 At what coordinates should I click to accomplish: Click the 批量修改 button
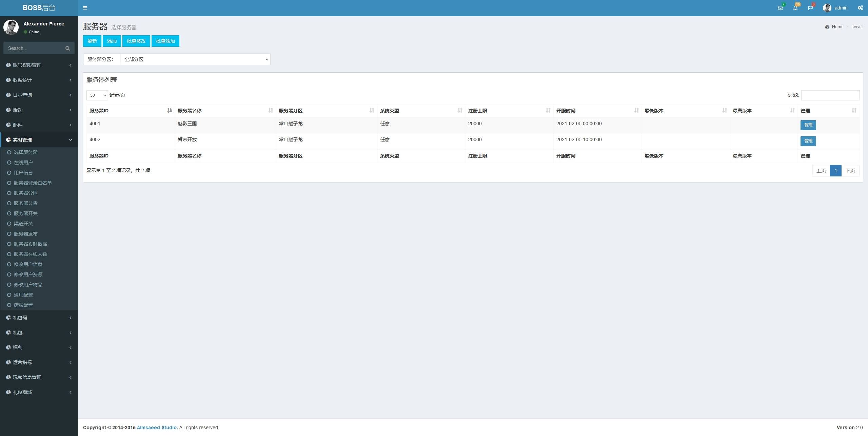136,41
